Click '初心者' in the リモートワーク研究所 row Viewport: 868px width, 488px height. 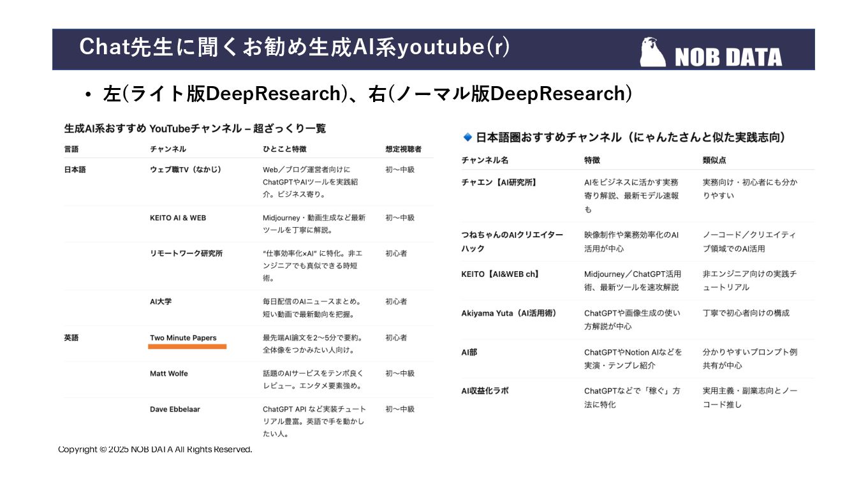tap(396, 253)
